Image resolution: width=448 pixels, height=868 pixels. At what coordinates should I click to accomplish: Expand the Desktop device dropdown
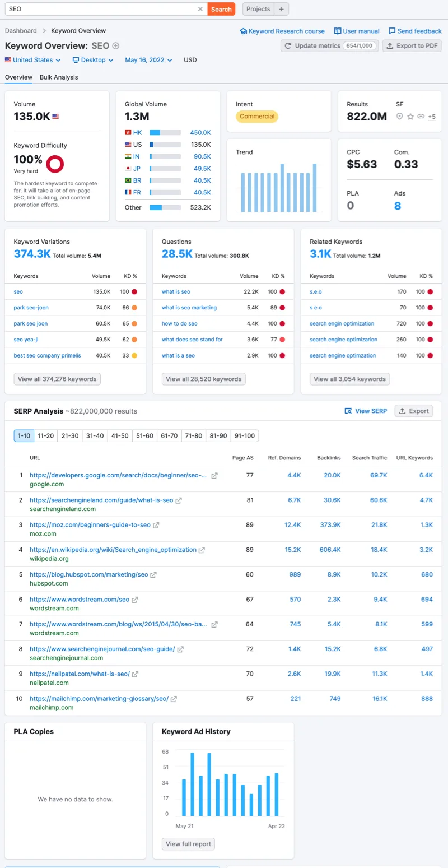93,60
